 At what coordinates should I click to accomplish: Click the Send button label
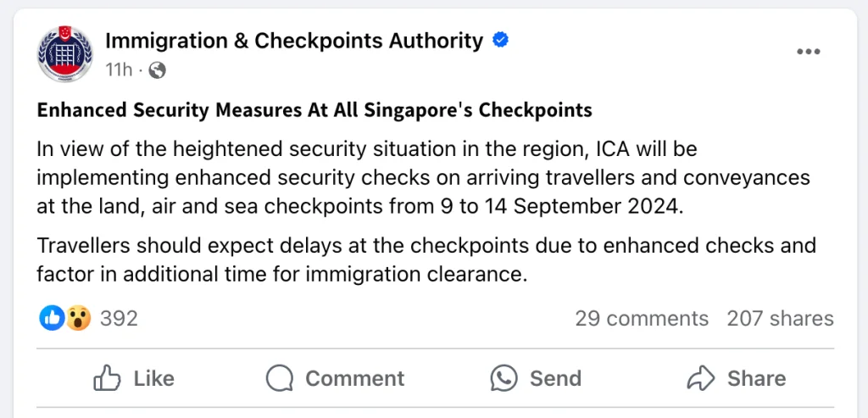pyautogui.click(x=555, y=379)
